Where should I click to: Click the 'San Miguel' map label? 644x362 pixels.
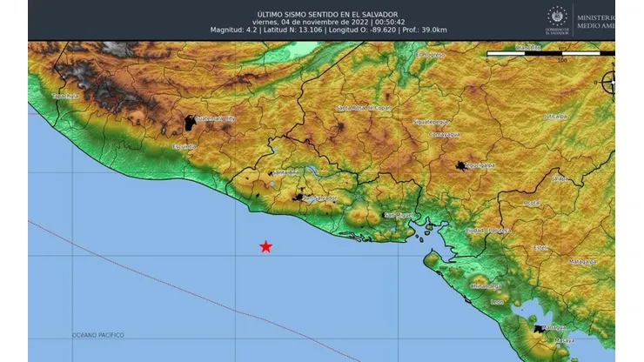[399, 215]
